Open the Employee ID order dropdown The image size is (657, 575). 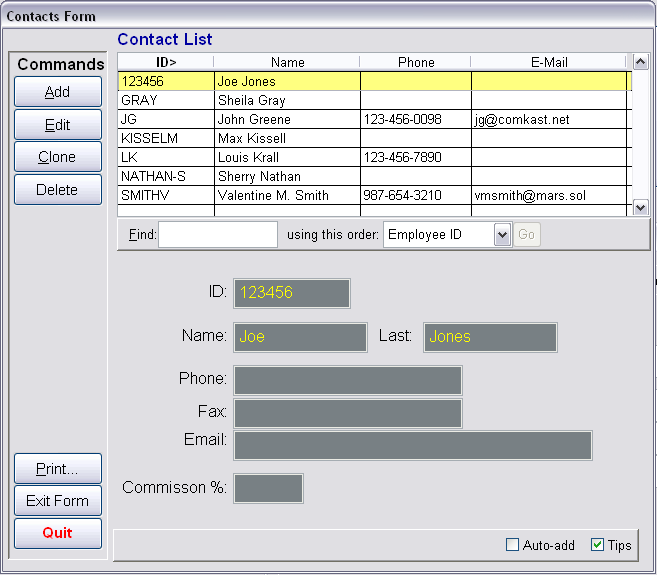[x=502, y=235]
